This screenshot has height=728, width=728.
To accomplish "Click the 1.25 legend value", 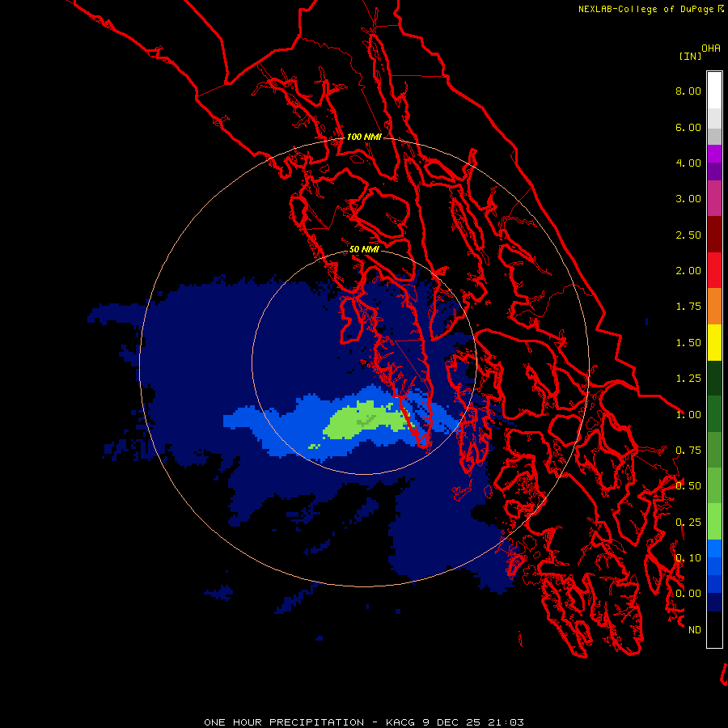I will click(x=688, y=379).
